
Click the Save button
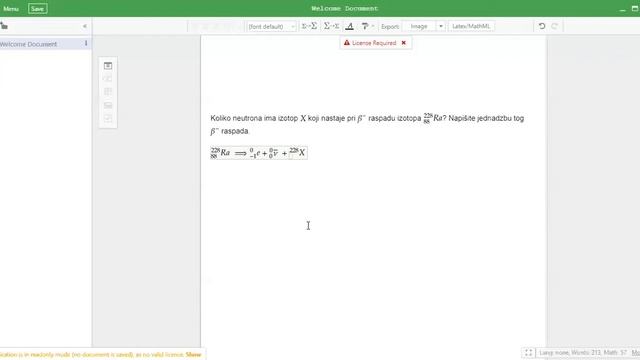coord(38,9)
